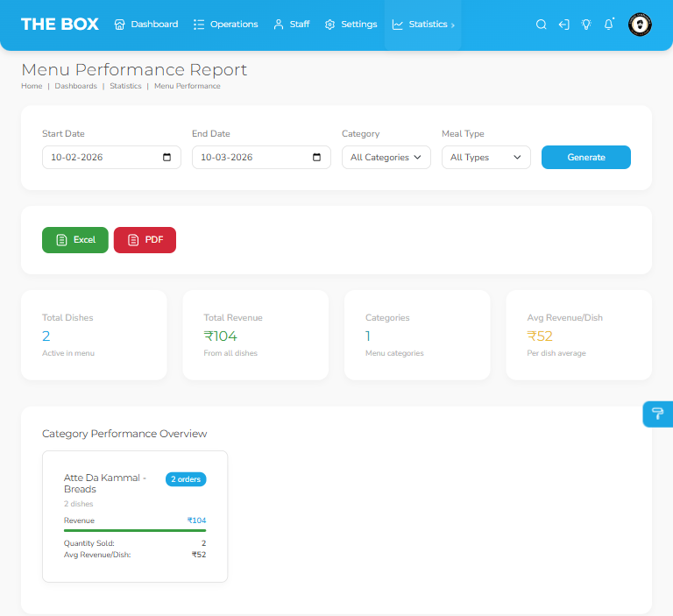Click the lightbulb icon in header
This screenshot has height=616, width=673.
[x=586, y=25]
